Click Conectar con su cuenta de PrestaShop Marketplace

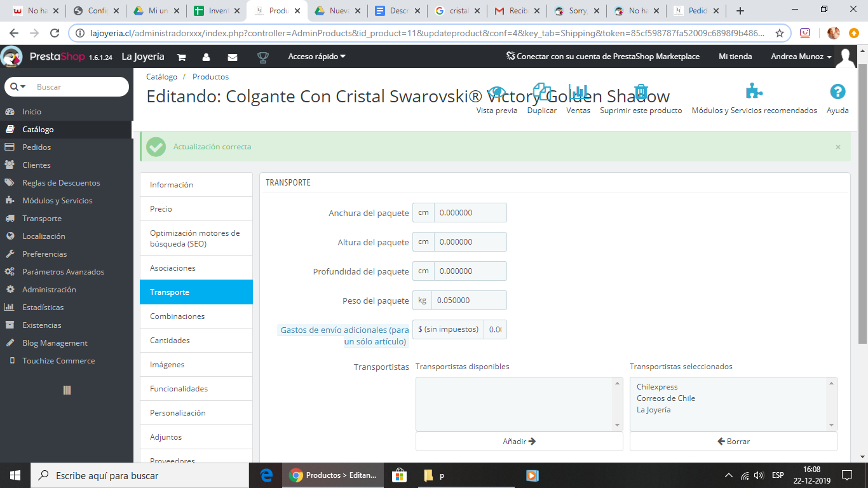(602, 57)
